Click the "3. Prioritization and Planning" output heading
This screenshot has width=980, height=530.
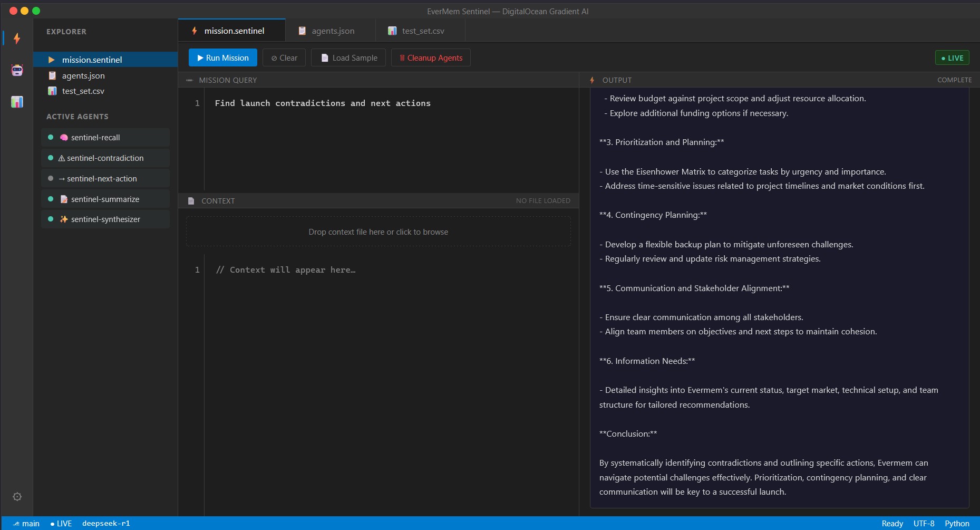[662, 142]
